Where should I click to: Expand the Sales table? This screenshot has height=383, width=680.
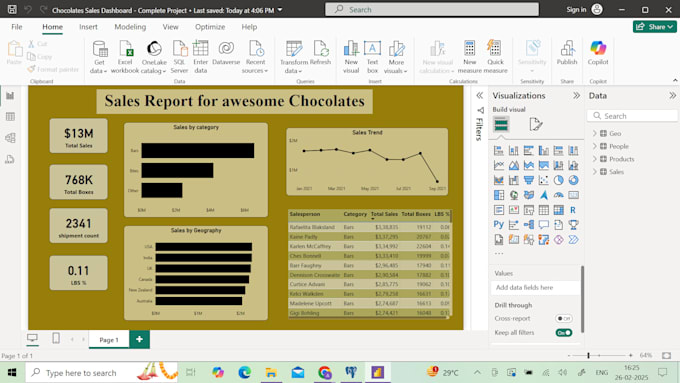(595, 172)
